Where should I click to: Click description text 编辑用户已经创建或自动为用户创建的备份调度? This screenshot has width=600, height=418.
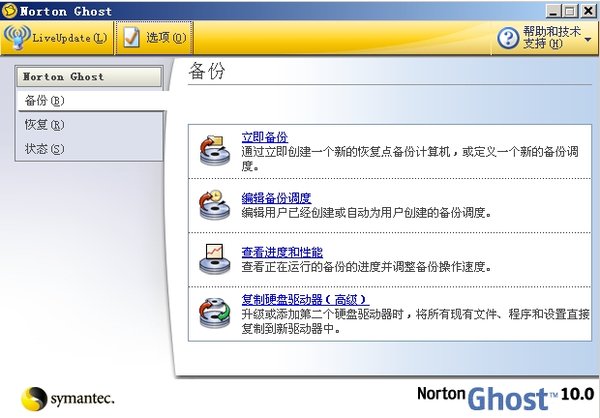pyautogui.click(x=366, y=212)
